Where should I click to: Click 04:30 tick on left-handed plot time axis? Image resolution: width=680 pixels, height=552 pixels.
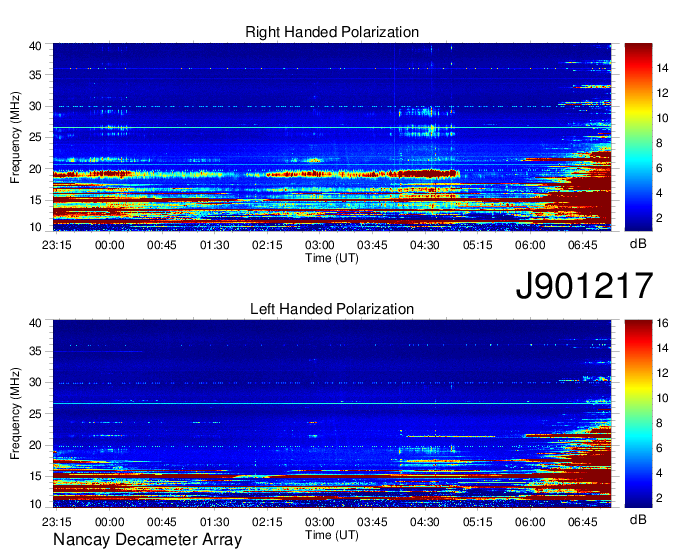tap(425, 522)
